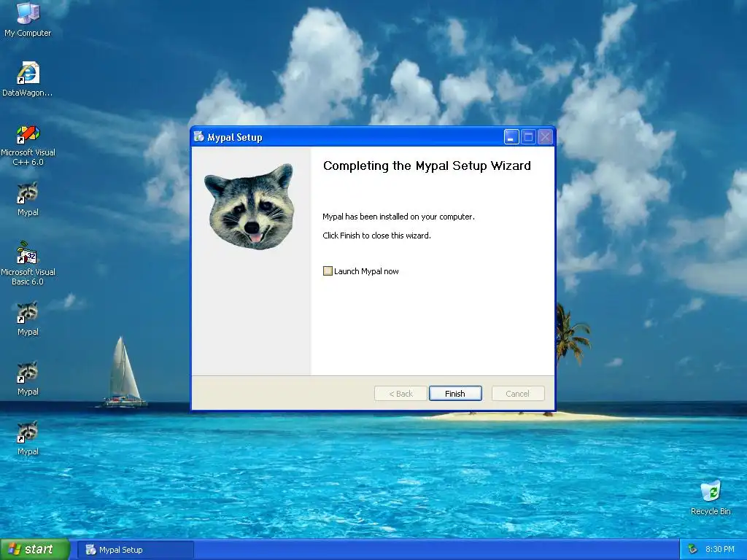The image size is (747, 560).
Task: Select the bottom-most Mypal desktop shortcut
Action: tap(28, 438)
